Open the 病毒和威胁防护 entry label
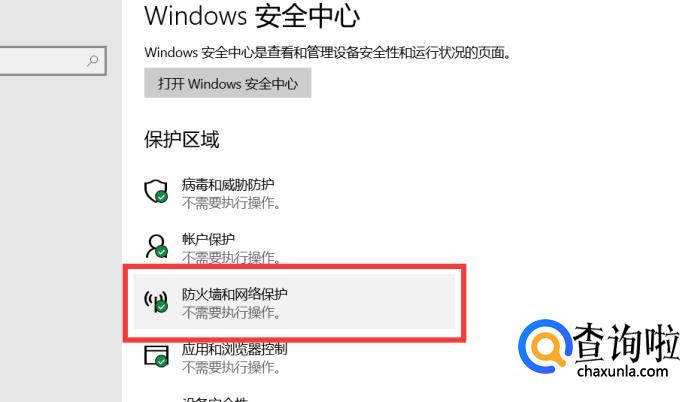692x402 pixels. (x=228, y=184)
